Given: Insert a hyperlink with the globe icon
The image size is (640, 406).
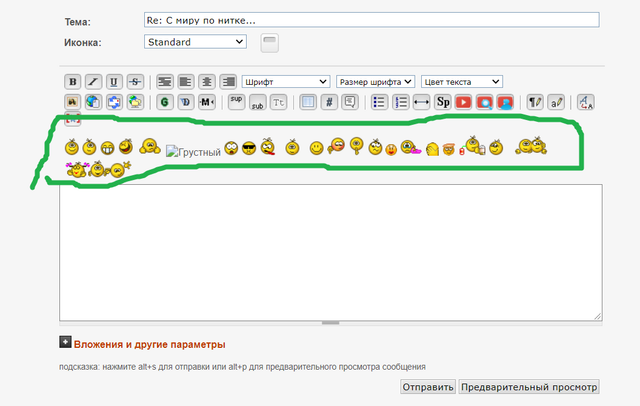Looking at the screenshot, I should 93,102.
